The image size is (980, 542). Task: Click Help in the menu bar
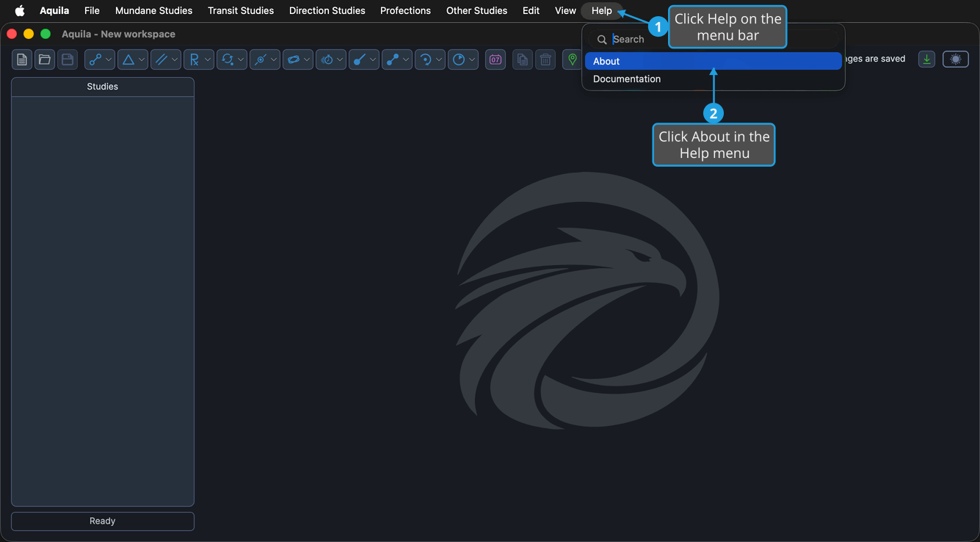tap(602, 10)
